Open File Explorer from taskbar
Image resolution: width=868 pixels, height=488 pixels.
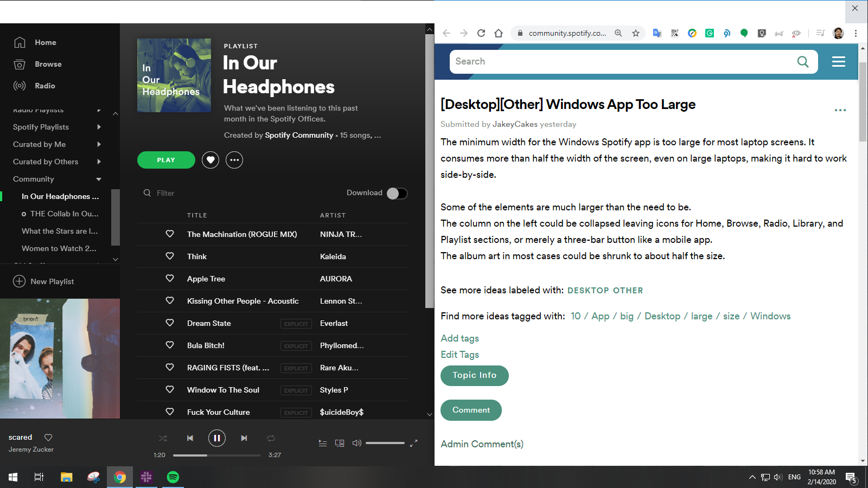click(x=66, y=477)
